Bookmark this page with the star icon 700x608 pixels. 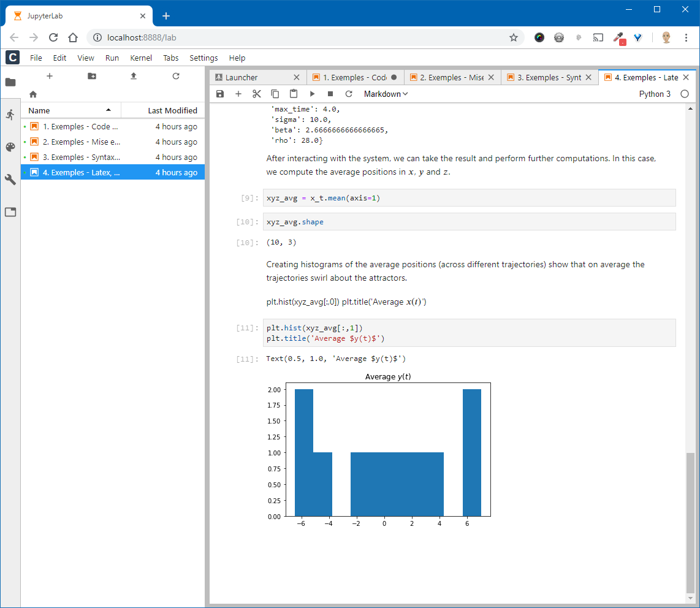tap(514, 37)
